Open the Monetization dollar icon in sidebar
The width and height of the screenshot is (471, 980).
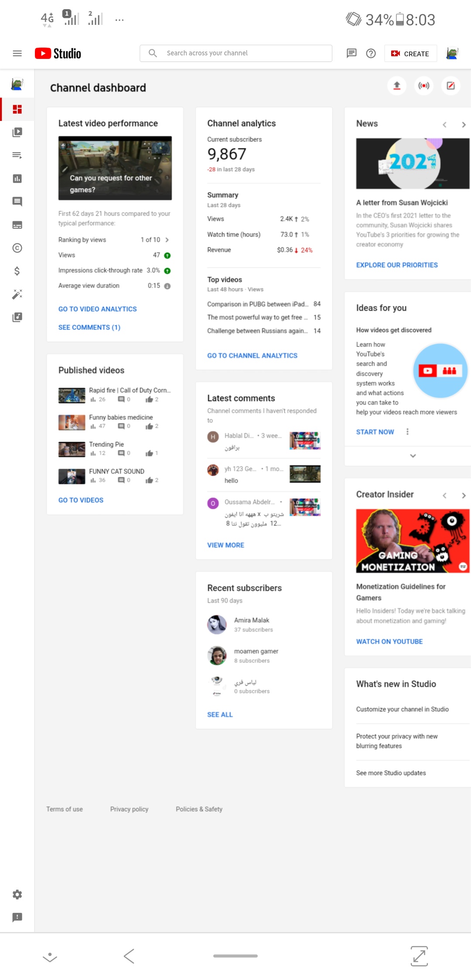(17, 271)
